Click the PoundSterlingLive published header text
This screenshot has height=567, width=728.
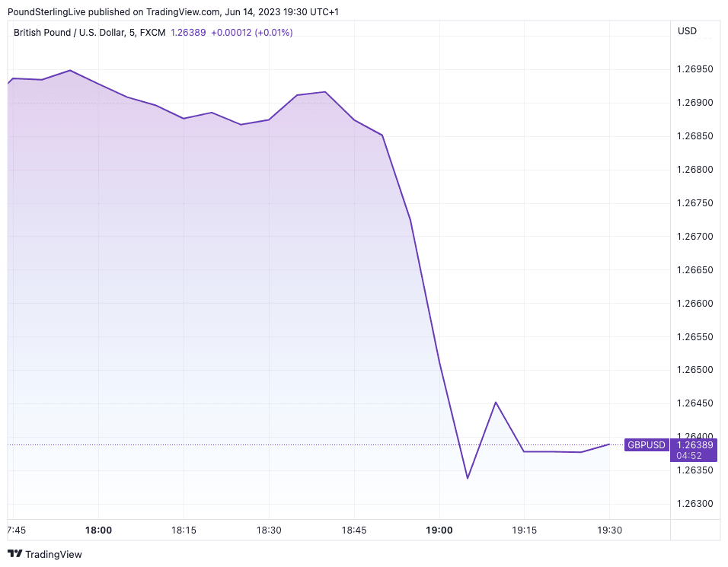(183, 12)
